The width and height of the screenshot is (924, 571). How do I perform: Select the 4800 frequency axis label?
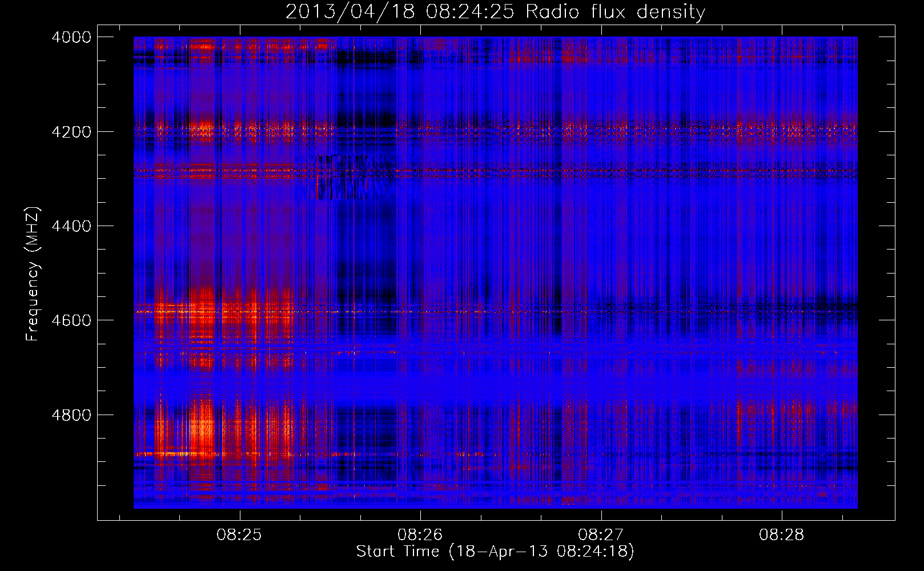point(71,415)
